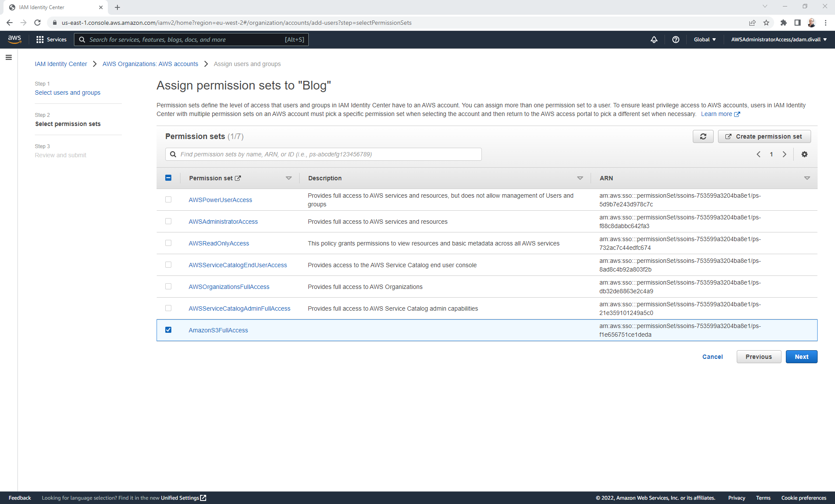Open the AWSOrganizationsFullAccess link
Viewport: 835px width, 504px height.
(x=229, y=287)
